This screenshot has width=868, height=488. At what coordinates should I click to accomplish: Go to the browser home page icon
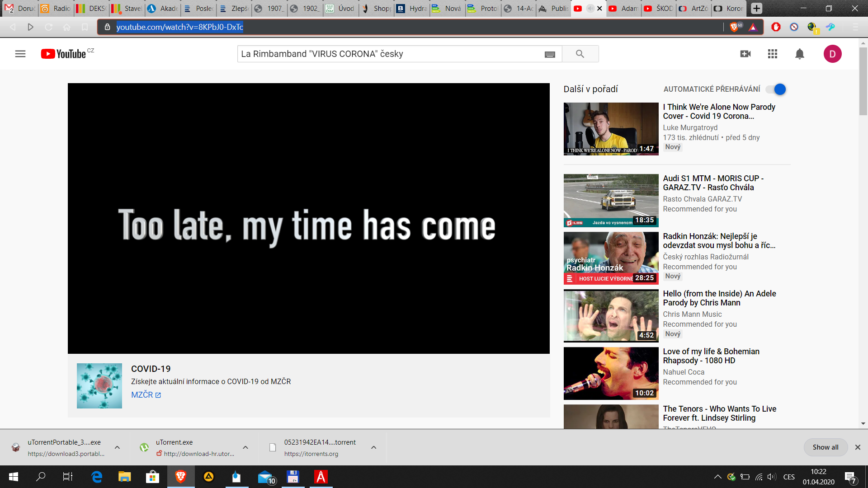point(66,27)
